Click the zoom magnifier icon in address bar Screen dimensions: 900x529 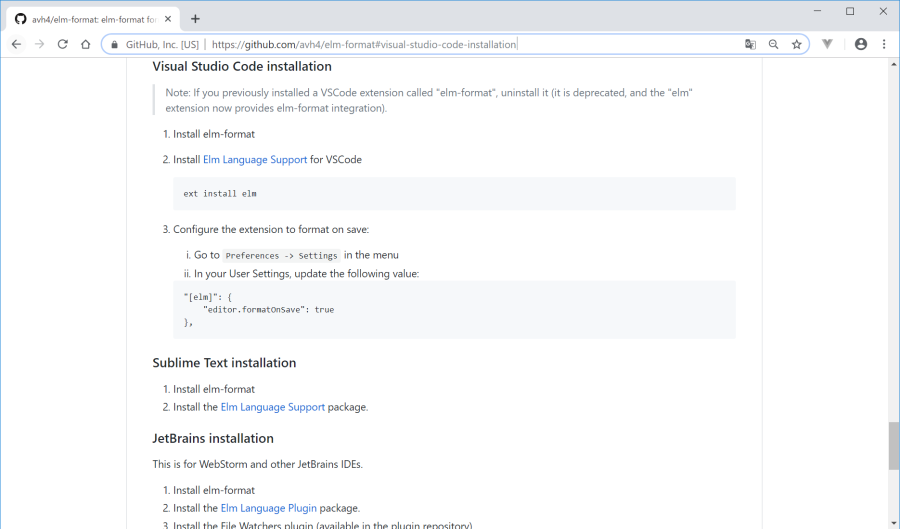(773, 44)
